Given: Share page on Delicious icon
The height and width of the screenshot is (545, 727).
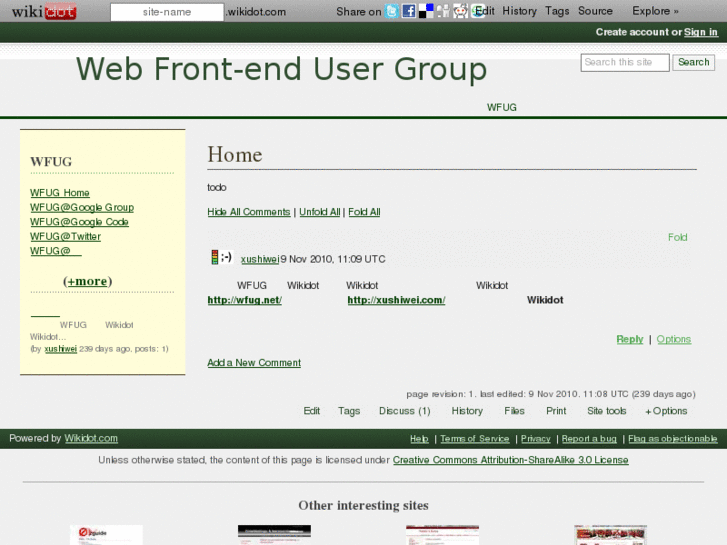Looking at the screenshot, I should [426, 11].
